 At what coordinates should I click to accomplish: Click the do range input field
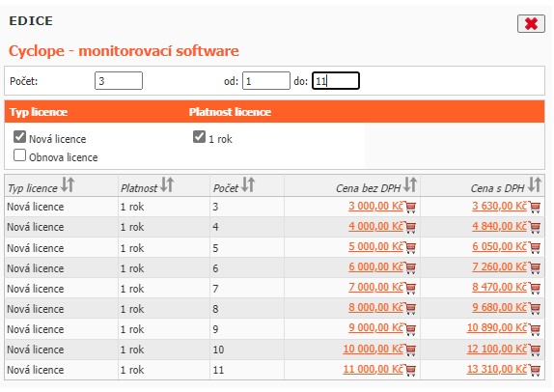pyautogui.click(x=336, y=80)
